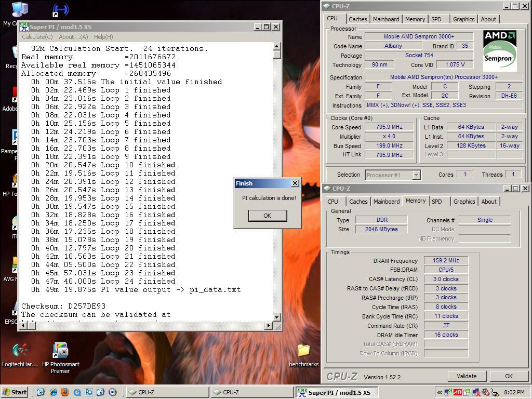Click the Socket 754 package field
The width and height of the screenshot is (532, 399).
pos(419,55)
